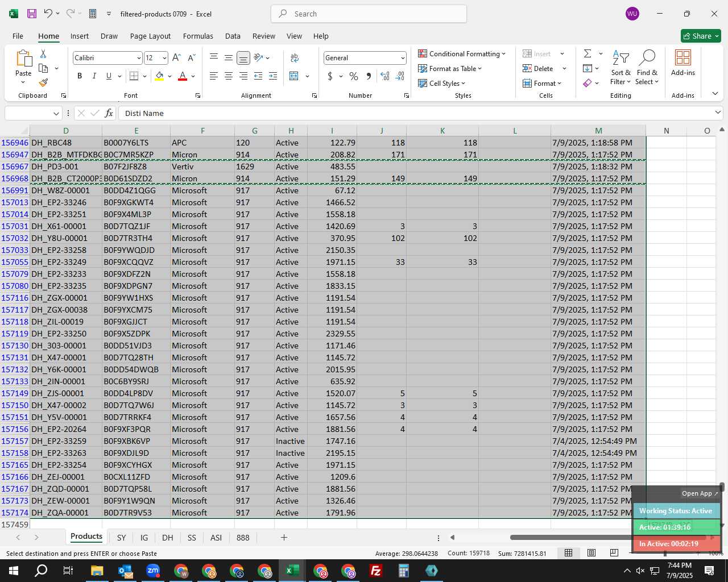Open the font size 12 dropdown

(164, 57)
